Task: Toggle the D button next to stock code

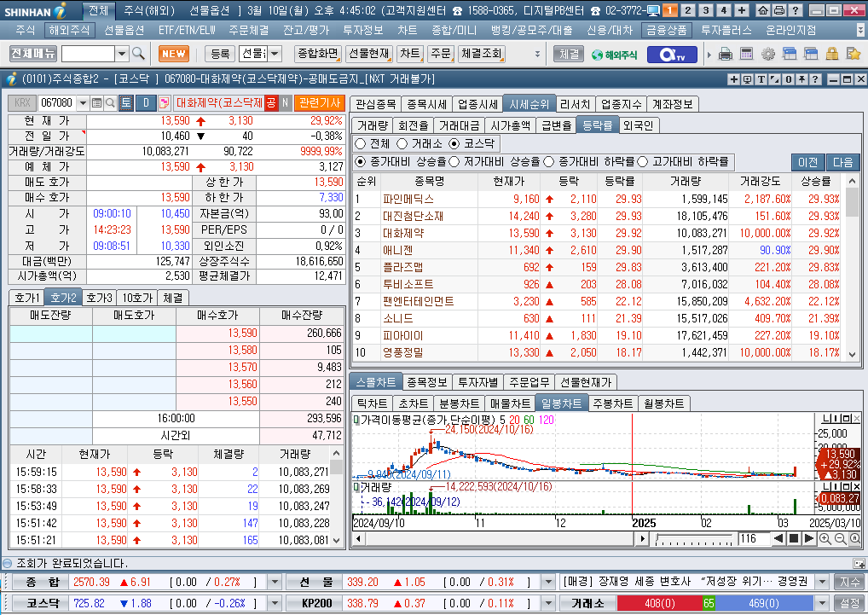Action: (146, 103)
